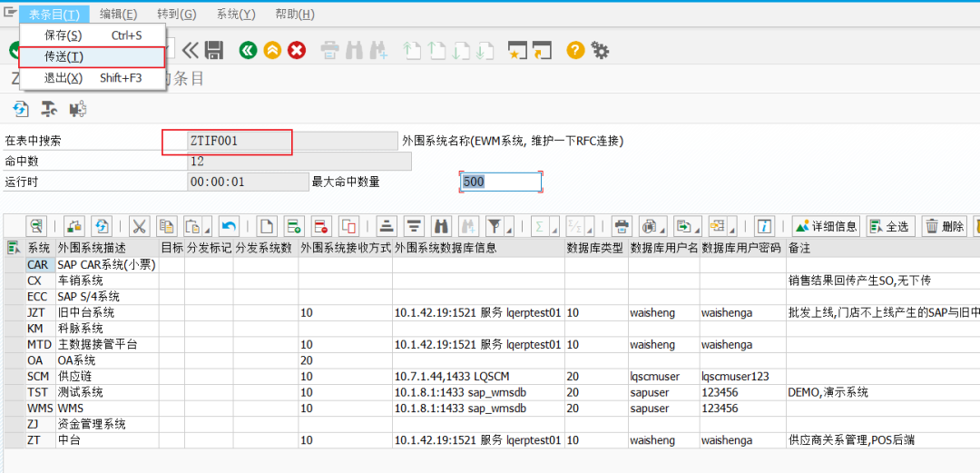The width and height of the screenshot is (980, 473).
Task: Click the row selector for the WMS row
Action: (x=13, y=409)
